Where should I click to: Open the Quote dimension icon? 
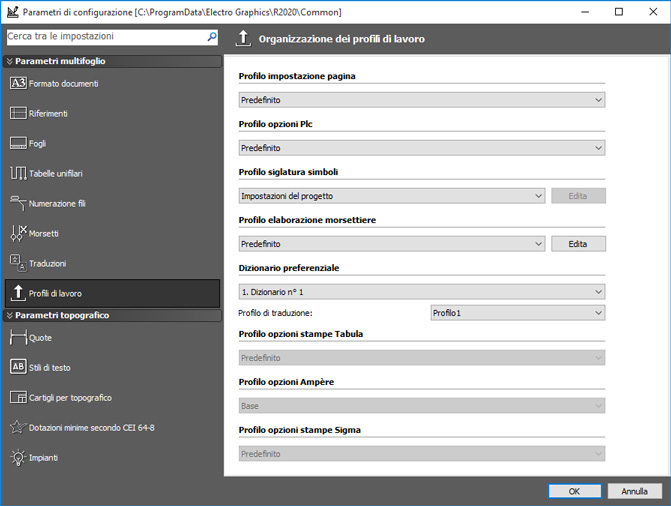point(18,337)
